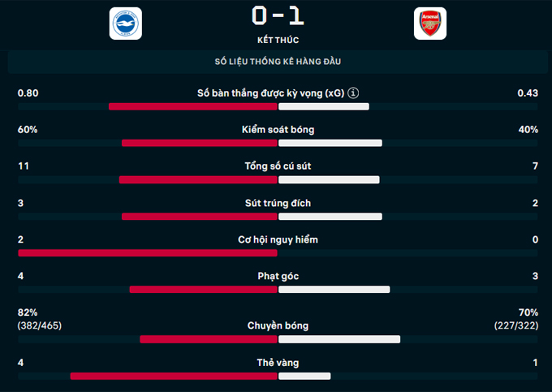This screenshot has width=552, height=392.
Task: Click Brighton's 82% passing accuracy value
Action: (28, 312)
